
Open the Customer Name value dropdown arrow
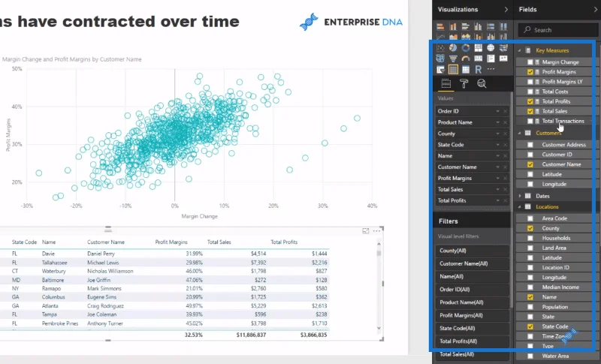(x=497, y=167)
